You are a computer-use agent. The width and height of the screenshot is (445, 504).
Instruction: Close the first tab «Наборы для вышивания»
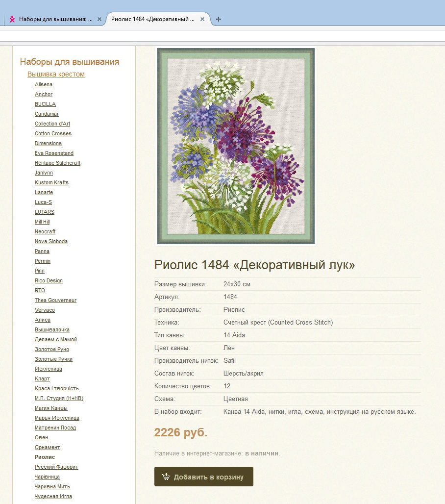click(x=99, y=19)
